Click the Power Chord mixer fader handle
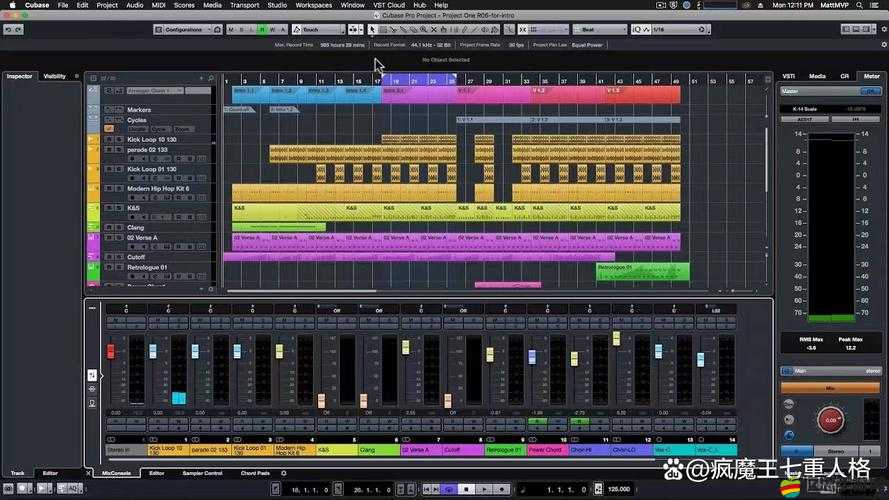This screenshot has height=500, width=889. [x=532, y=357]
